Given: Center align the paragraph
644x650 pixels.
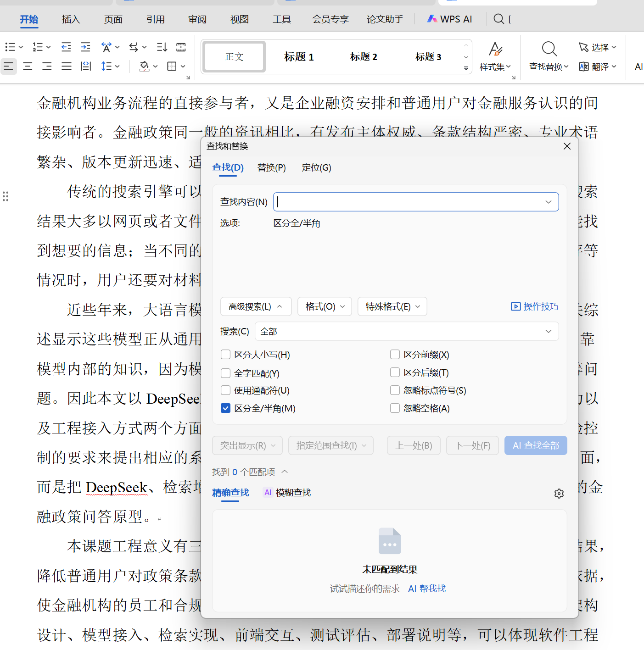Looking at the screenshot, I should pos(28,67).
